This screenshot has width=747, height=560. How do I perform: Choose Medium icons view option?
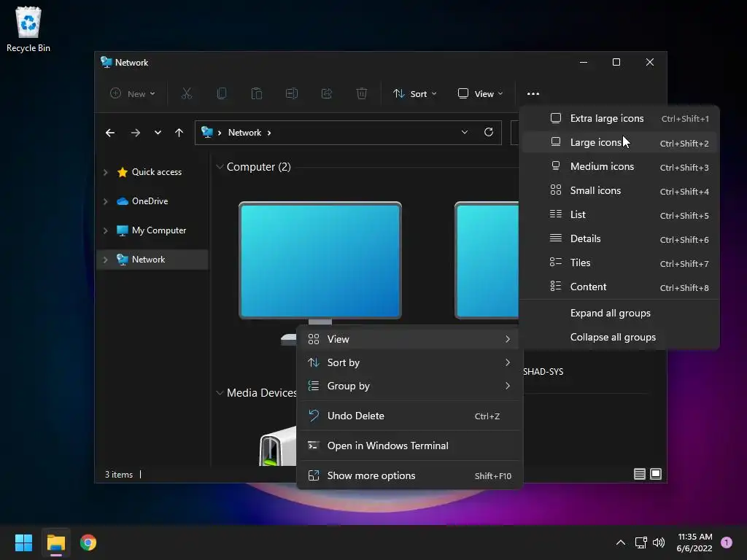619,167
